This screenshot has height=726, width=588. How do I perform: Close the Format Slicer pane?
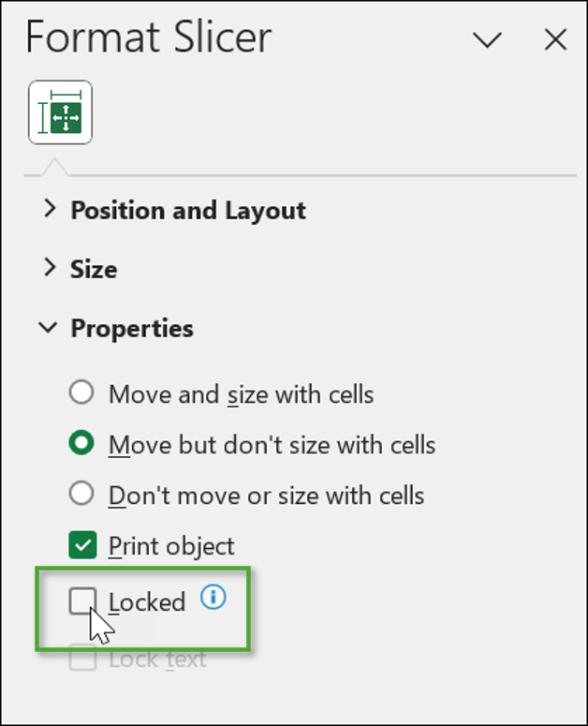[555, 39]
